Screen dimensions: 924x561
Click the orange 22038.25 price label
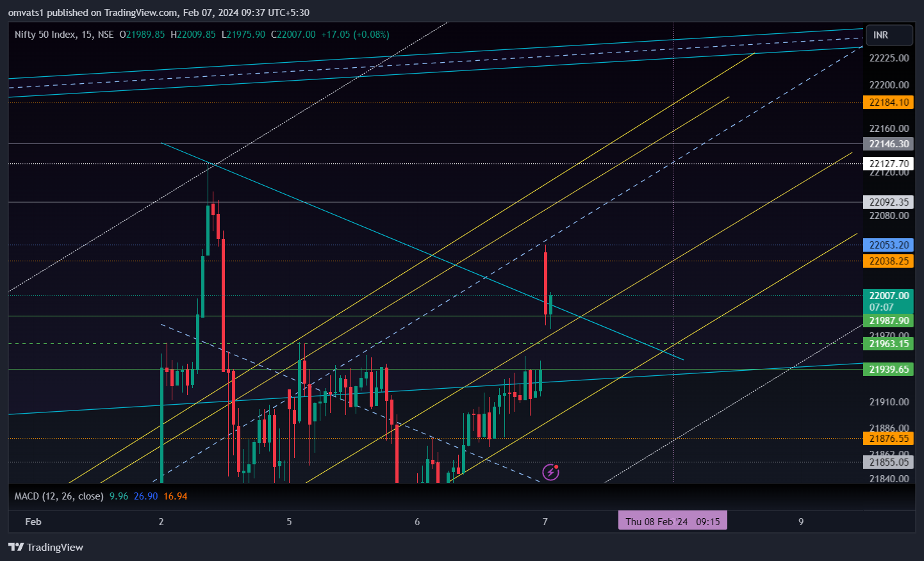[888, 261]
